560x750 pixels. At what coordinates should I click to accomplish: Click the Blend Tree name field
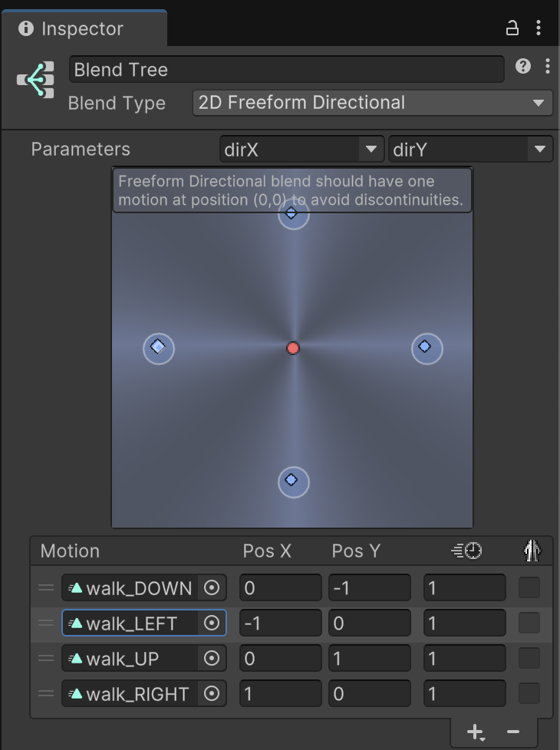point(287,69)
